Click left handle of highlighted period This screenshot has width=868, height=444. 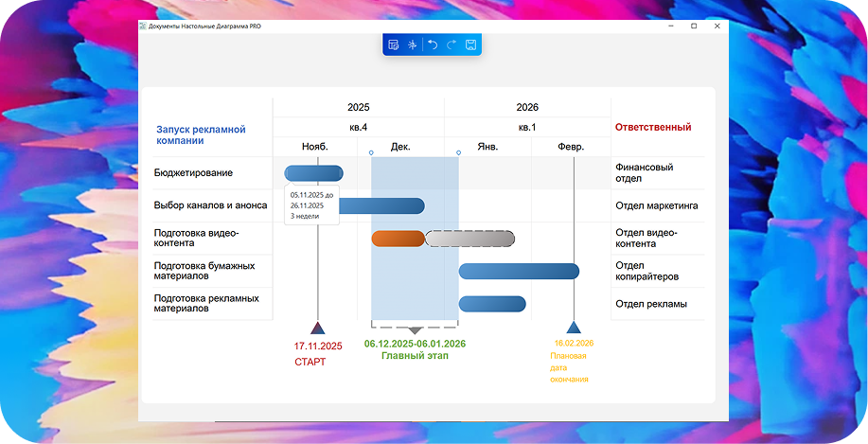pos(371,151)
